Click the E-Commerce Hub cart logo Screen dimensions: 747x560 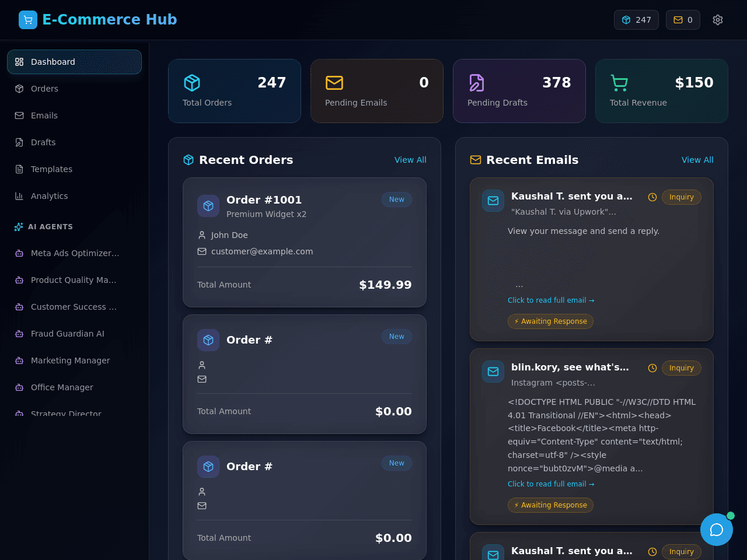28,20
